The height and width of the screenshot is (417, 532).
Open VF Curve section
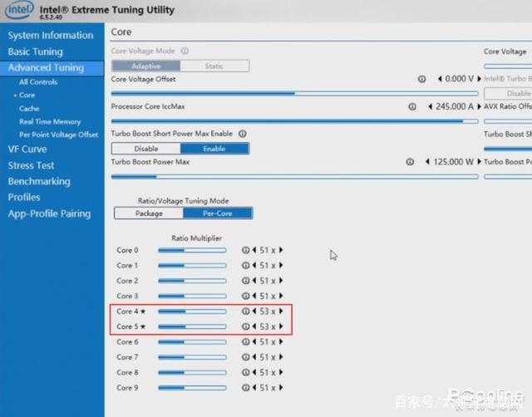(x=27, y=150)
